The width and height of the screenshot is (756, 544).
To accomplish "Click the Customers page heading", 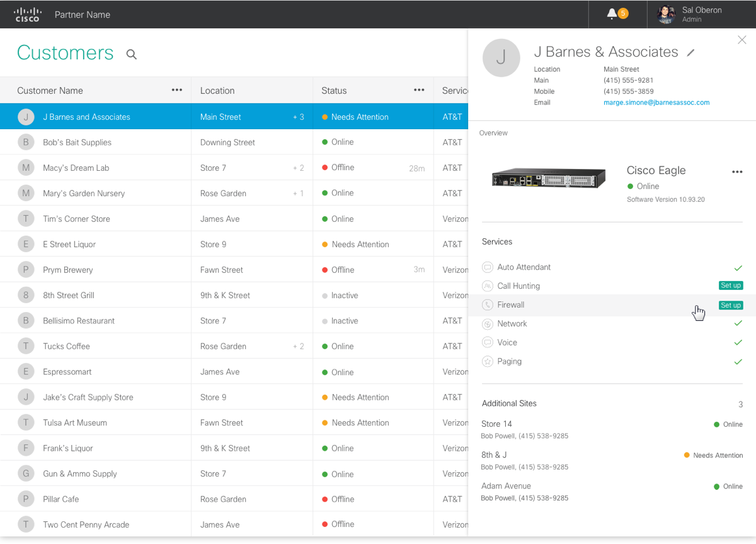I will click(x=65, y=53).
